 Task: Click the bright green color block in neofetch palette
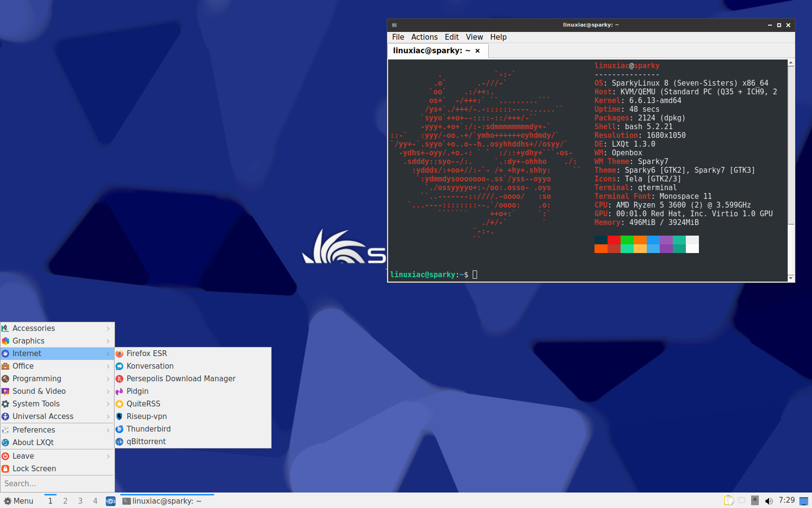627,240
